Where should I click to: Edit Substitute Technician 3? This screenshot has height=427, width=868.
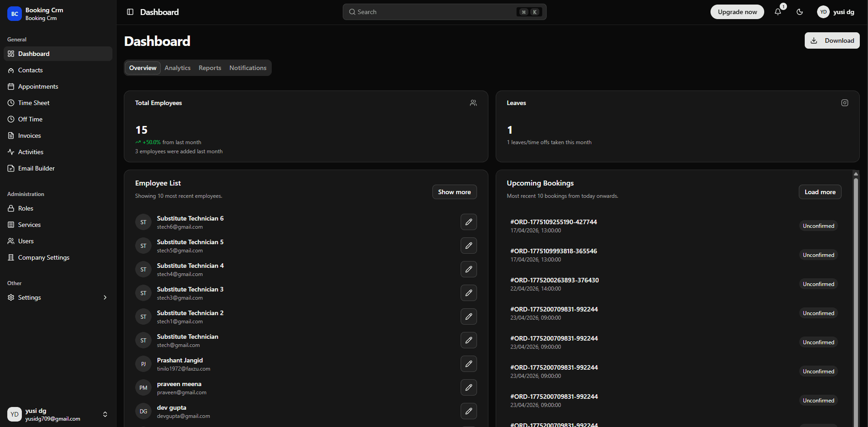pyautogui.click(x=469, y=293)
